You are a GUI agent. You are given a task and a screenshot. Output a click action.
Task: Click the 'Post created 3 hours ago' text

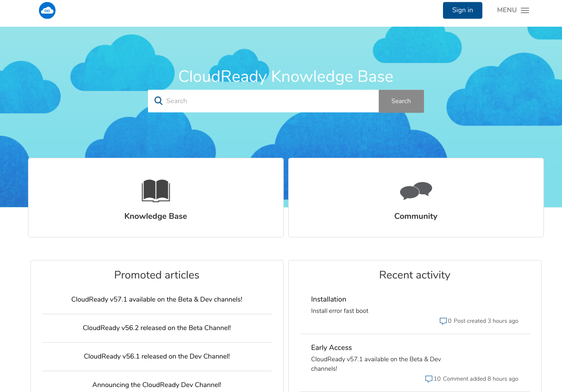tap(486, 321)
